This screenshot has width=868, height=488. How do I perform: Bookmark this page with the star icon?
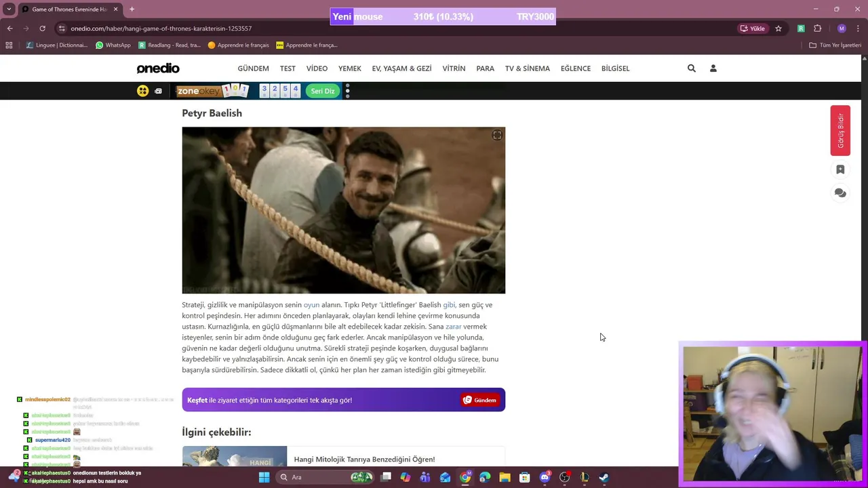[x=778, y=28]
